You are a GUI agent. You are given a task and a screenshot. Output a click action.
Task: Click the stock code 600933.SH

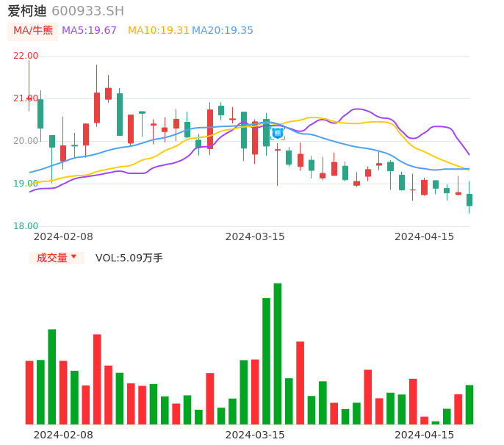point(87,11)
